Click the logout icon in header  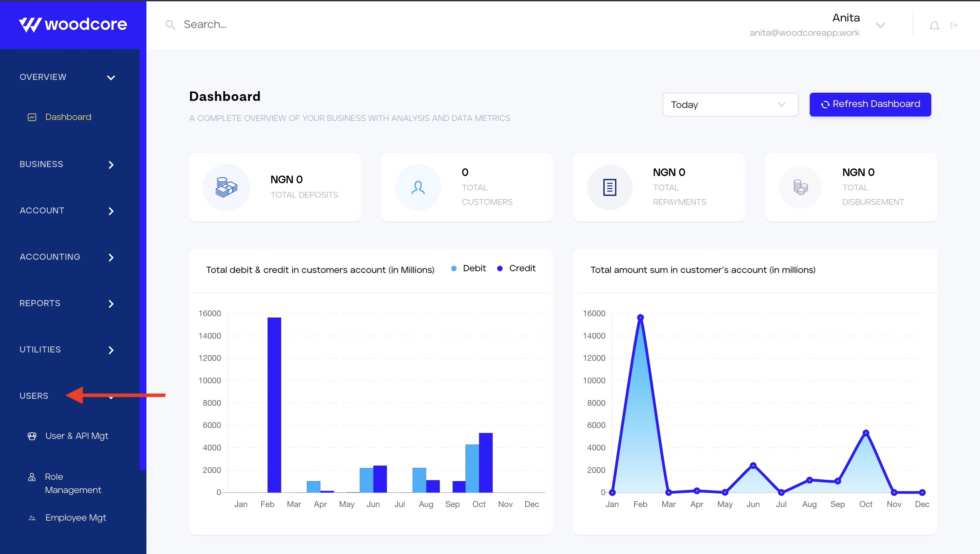(954, 26)
